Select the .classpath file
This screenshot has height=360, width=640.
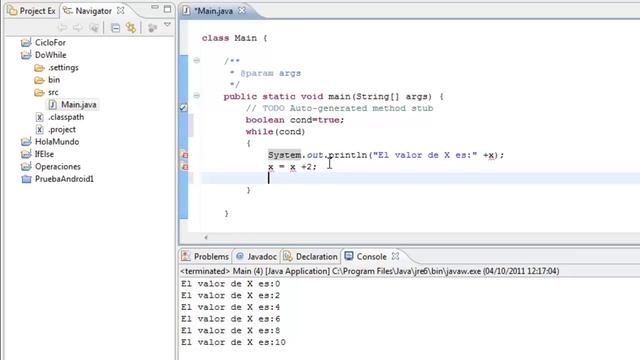click(66, 117)
